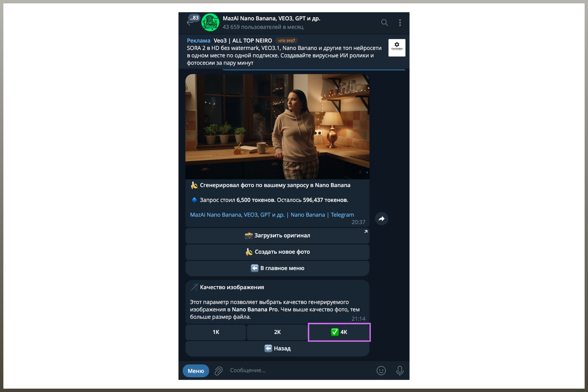The image size is (588, 392).
Task: Click the paperclip attach icon
Action: (x=218, y=371)
